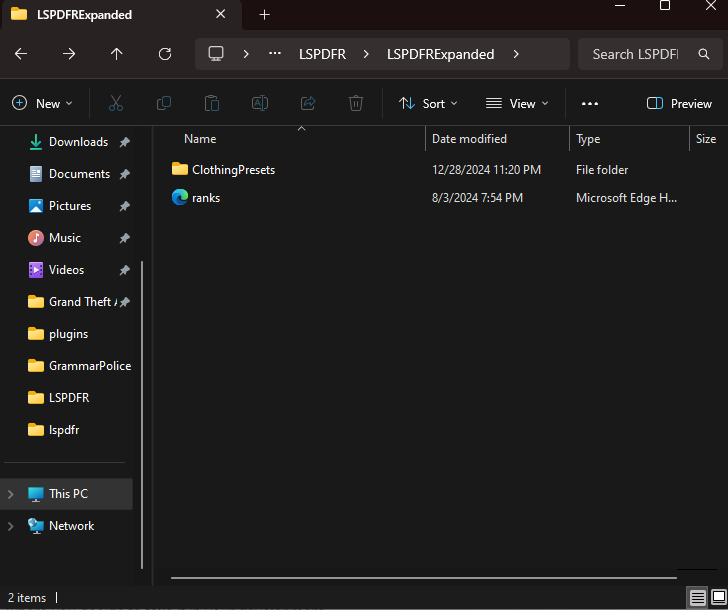The image size is (728, 610).
Task: Click pin icon next to Pictures
Action: coord(124,206)
